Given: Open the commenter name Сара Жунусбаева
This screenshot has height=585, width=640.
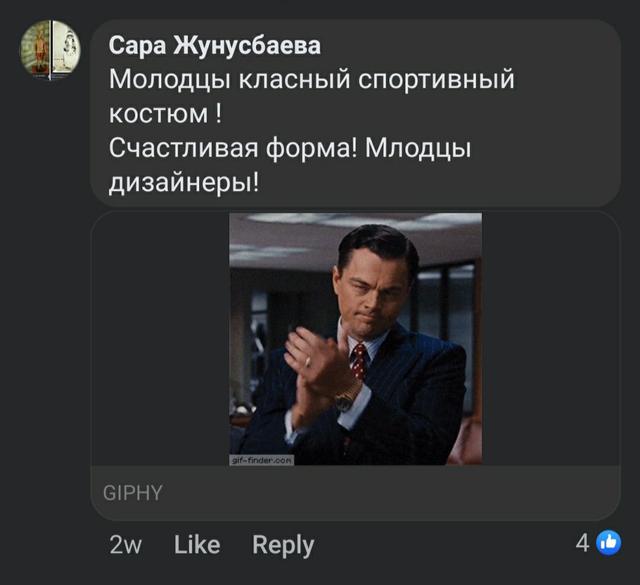Looking at the screenshot, I should [215, 46].
